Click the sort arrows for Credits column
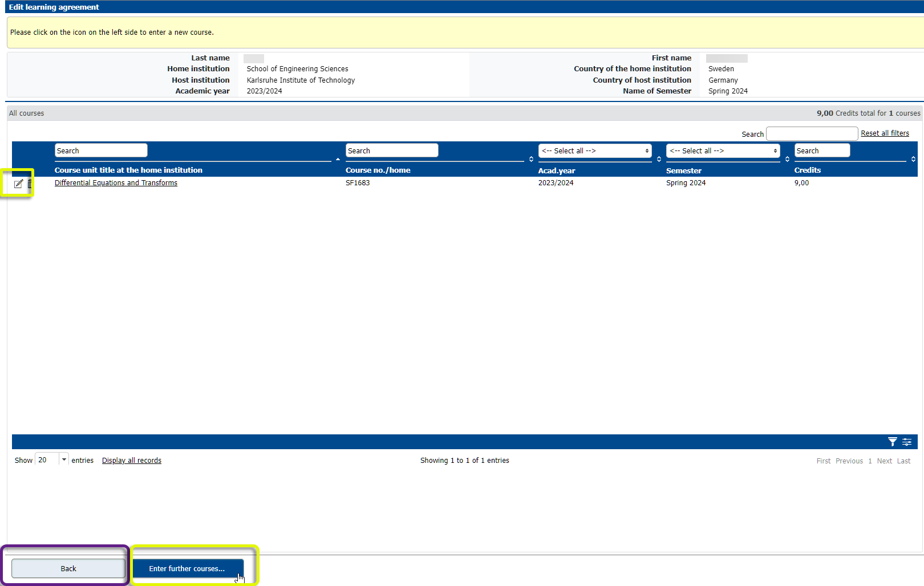The image size is (924, 586). tap(913, 159)
